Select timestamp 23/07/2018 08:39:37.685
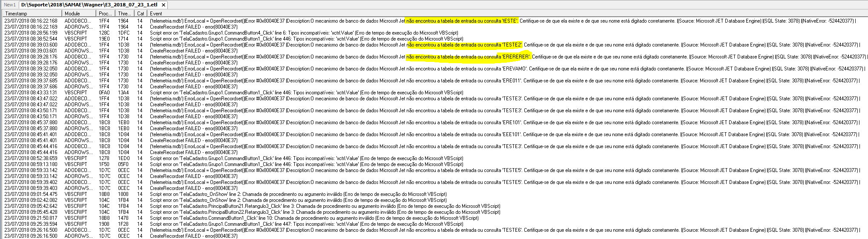The width and height of the screenshot is (868, 239). coord(31,81)
